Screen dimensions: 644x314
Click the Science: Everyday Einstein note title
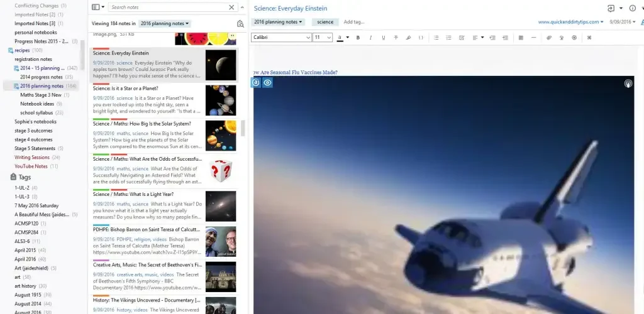tap(291, 9)
